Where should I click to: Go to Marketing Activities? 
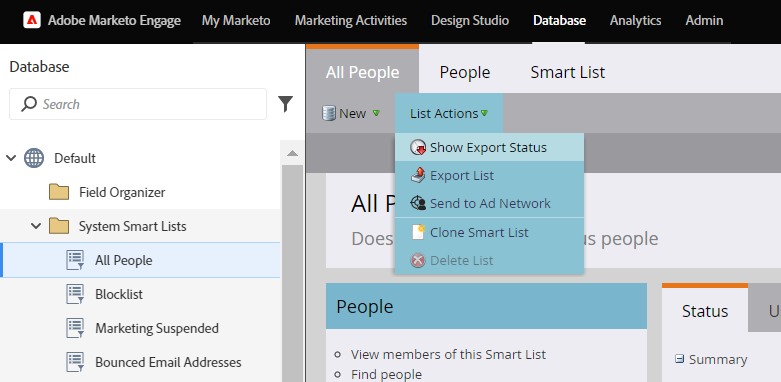tap(351, 20)
